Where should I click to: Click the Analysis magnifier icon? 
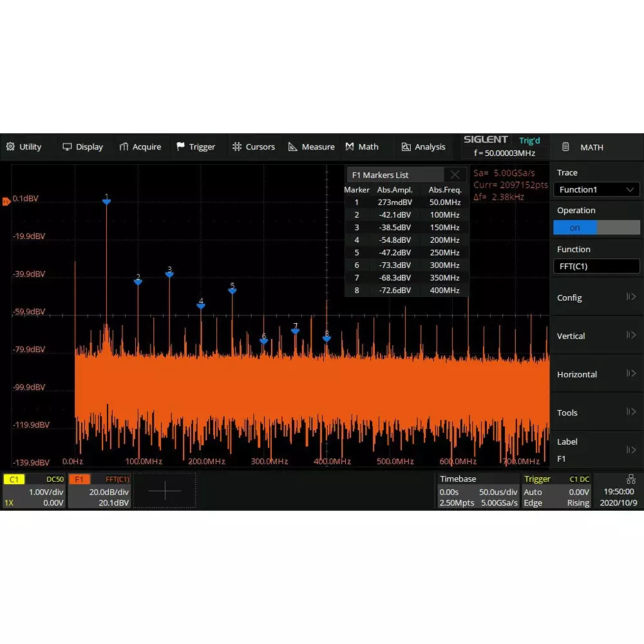[x=406, y=147]
